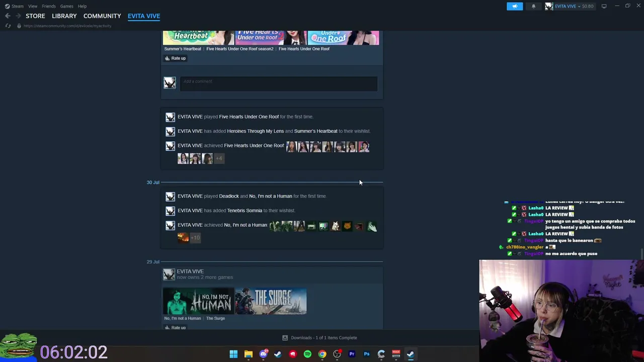The image size is (644, 362).
Task: Open the Summer's Heartbeat banner thumbnail
Action: coord(199,38)
